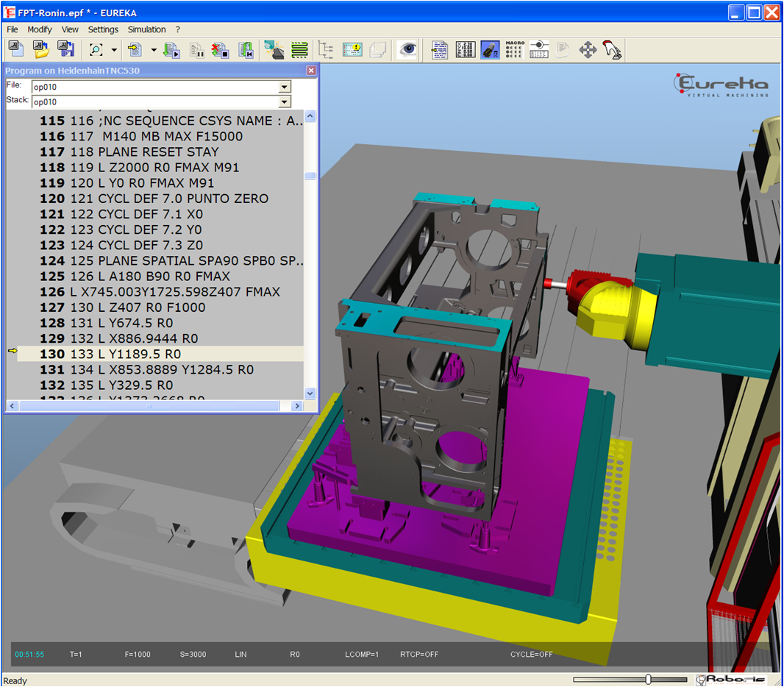
Task: Click inside the File field showing op010
Action: 155,87
